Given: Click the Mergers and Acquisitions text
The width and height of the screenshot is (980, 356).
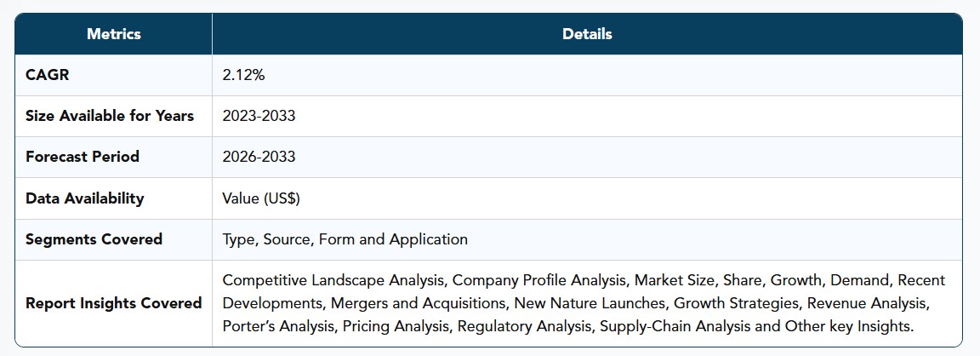Looking at the screenshot, I should pyautogui.click(x=418, y=303).
